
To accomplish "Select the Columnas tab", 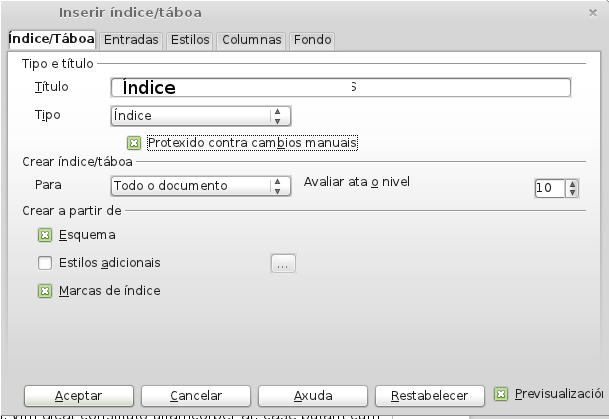I will pyautogui.click(x=251, y=40).
